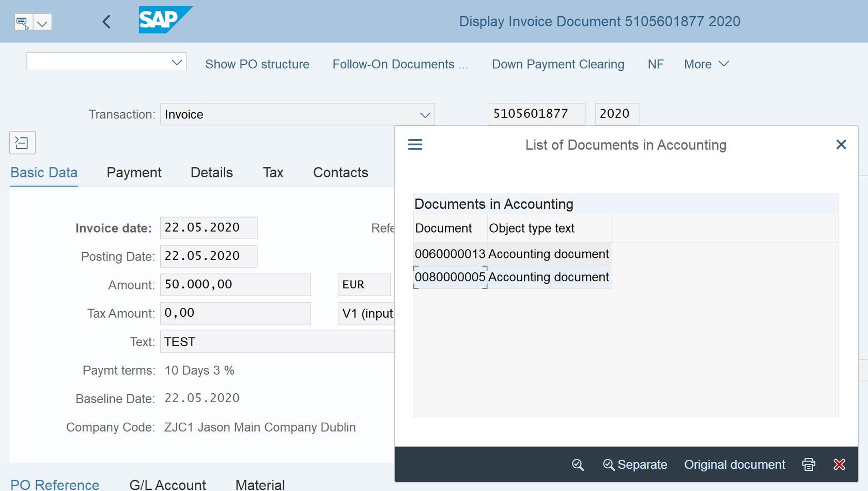The height and width of the screenshot is (491, 868).
Task: Open the command menu icon at top left
Action: point(23,22)
